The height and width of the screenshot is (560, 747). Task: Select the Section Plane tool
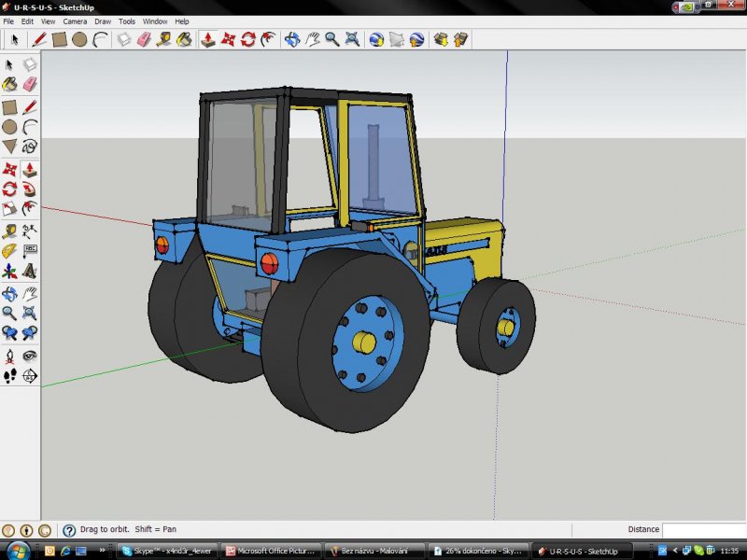tap(30, 376)
